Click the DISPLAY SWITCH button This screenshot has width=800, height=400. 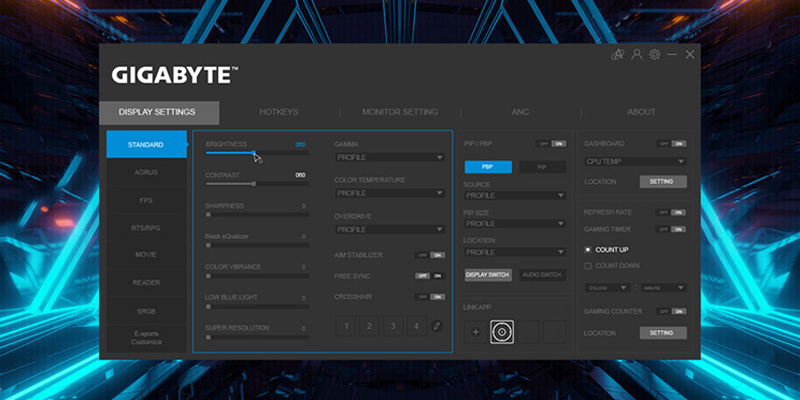tap(488, 275)
